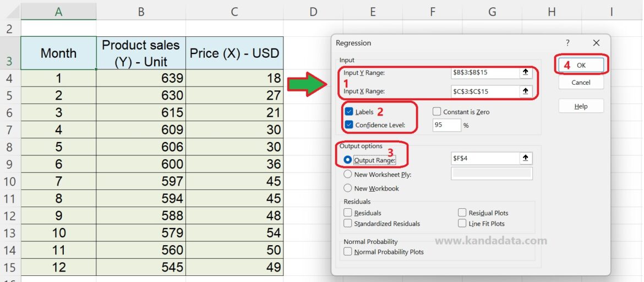Click the price cell with value 36
This screenshot has width=644, height=282.
[234, 164]
